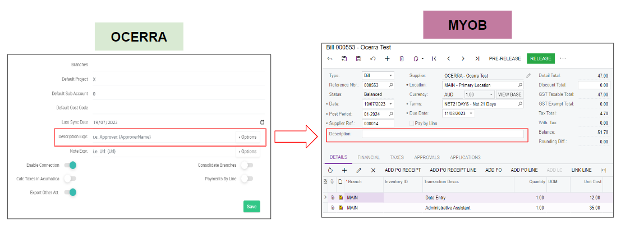Screen dimensions: 644x237
Task: Click the Note Expr. input in Ocerra
Action: (x=163, y=152)
